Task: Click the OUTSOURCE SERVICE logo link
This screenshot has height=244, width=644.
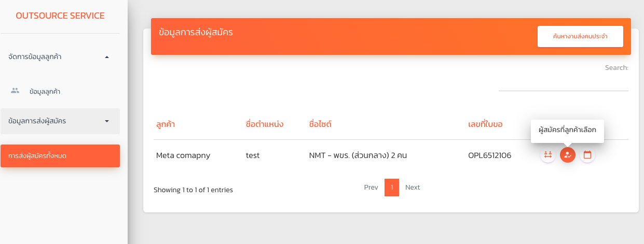Action: click(x=60, y=16)
